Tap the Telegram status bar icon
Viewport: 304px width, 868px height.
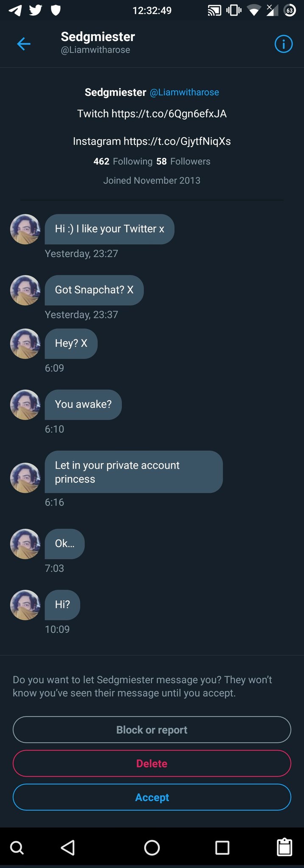pyautogui.click(x=15, y=10)
